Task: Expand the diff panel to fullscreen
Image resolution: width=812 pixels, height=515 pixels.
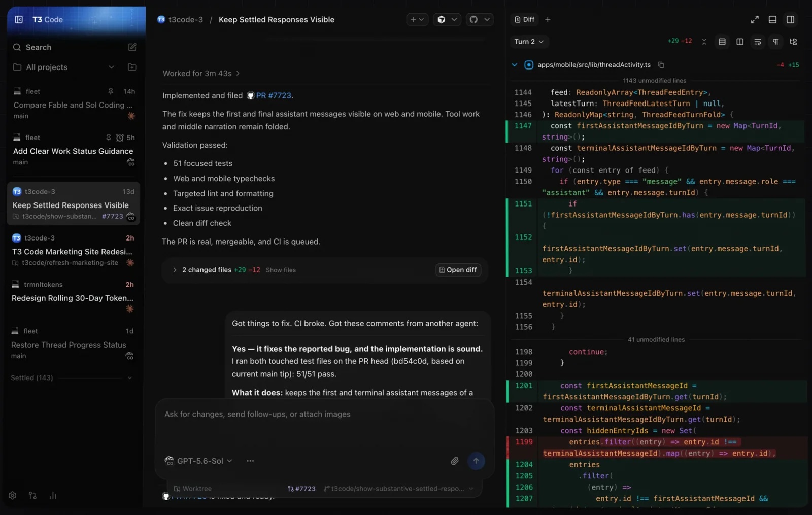Action: point(755,19)
